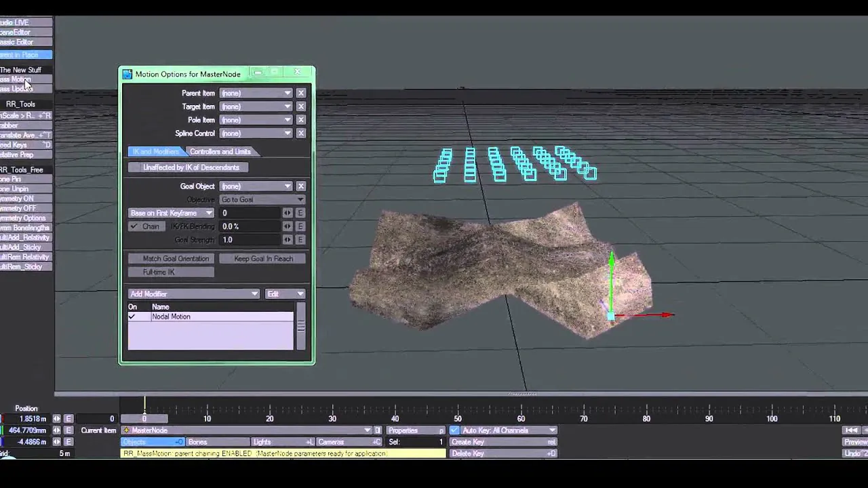This screenshot has width=868, height=488.
Task: Open the Add Modifier dropdown
Action: (x=194, y=294)
